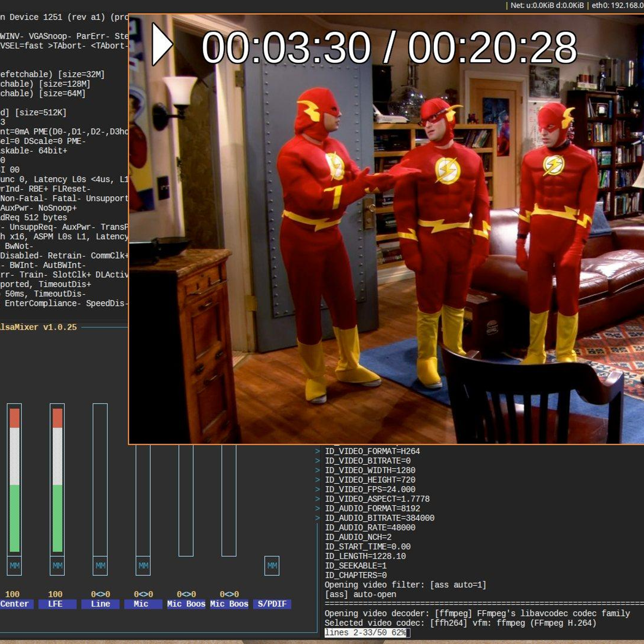Click the Center channel volume bar in alsamixer

point(14,480)
